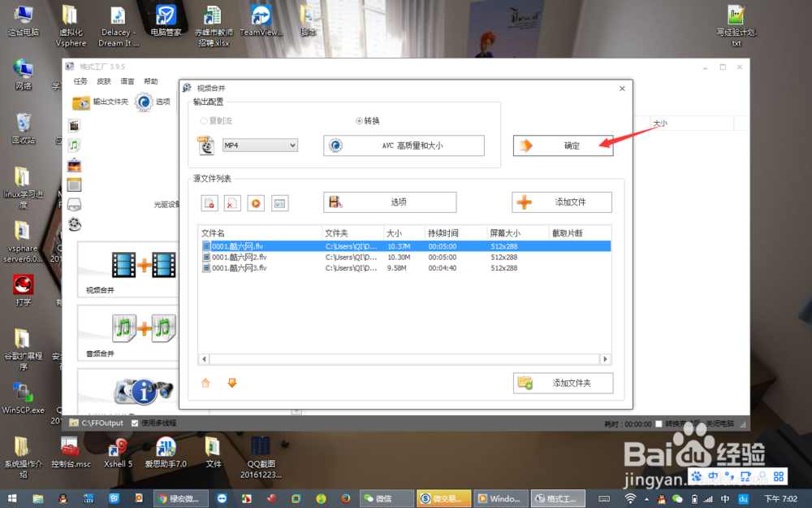Click the 确定 button
This screenshot has height=508, width=812.
563,145
